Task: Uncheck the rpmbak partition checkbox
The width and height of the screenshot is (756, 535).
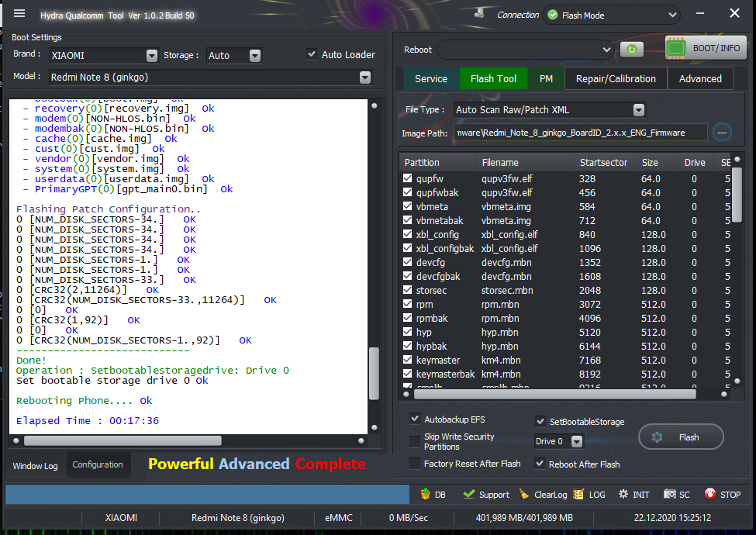Action: tap(407, 318)
